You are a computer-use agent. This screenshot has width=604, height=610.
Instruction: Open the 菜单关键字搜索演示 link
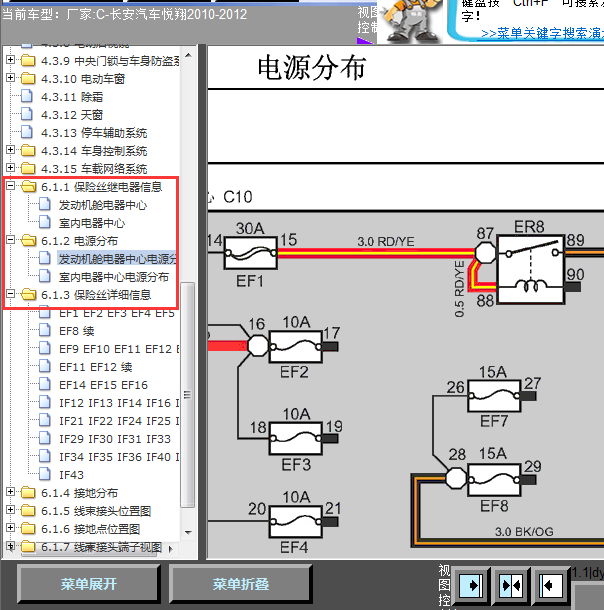[x=542, y=33]
